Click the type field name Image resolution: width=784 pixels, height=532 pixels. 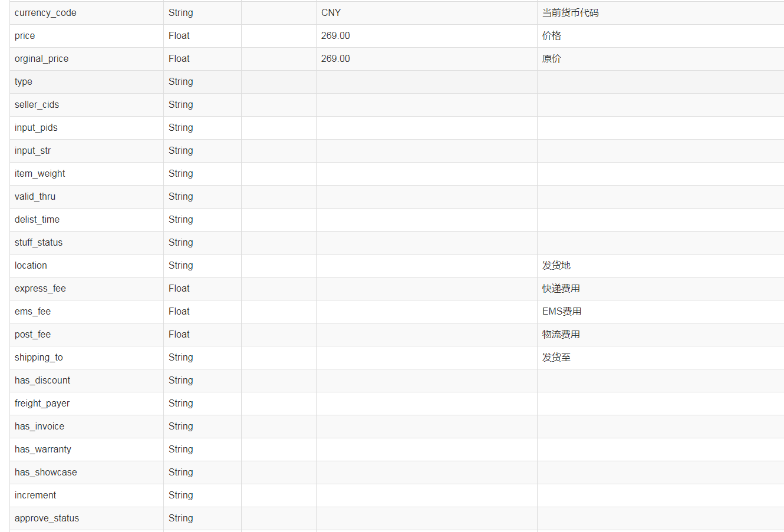pos(24,82)
